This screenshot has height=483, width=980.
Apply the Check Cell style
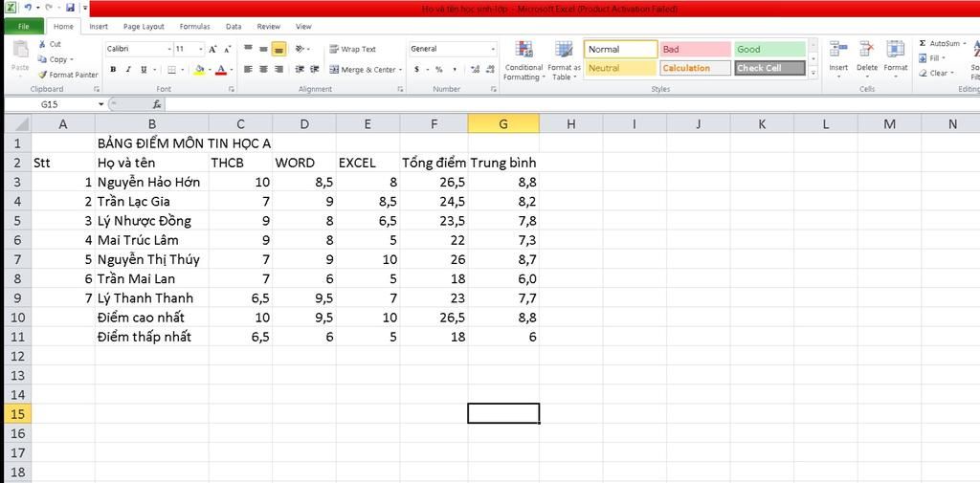(x=770, y=68)
